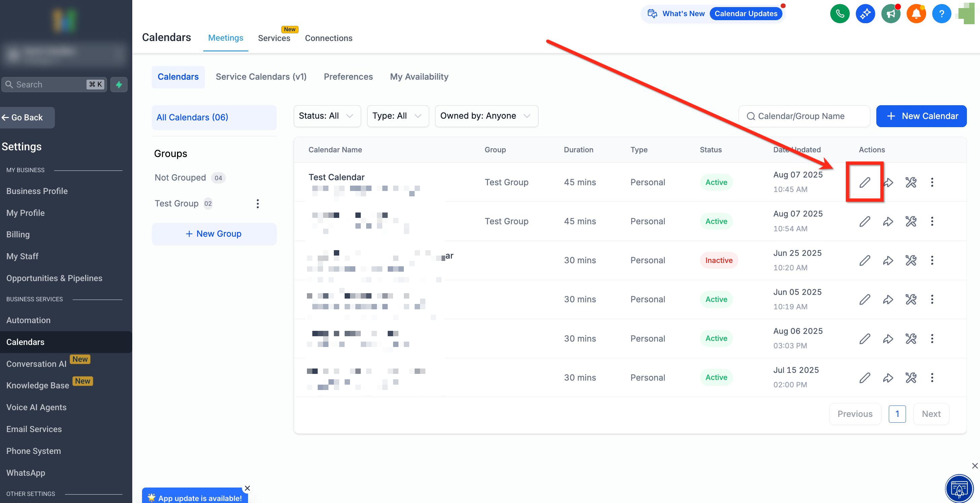The width and height of the screenshot is (980, 503).
Task: Open the megaphone announcements icon
Action: (890, 14)
